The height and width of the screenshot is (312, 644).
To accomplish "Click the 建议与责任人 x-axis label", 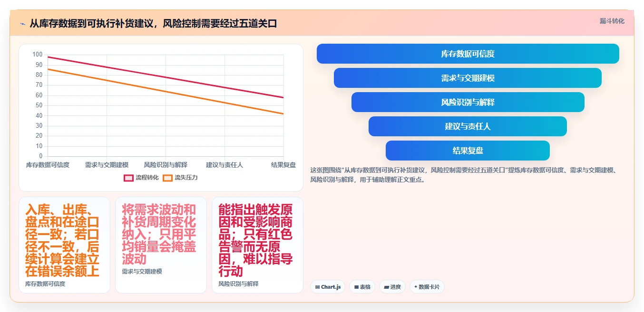I will coord(224,165).
